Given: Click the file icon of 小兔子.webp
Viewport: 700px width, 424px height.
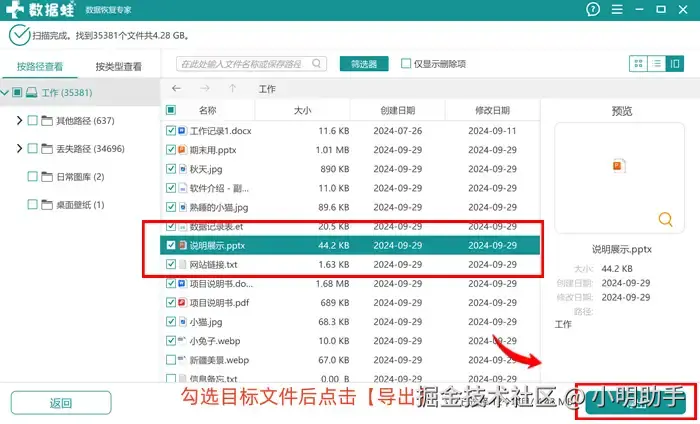Looking at the screenshot, I should pyautogui.click(x=182, y=341).
